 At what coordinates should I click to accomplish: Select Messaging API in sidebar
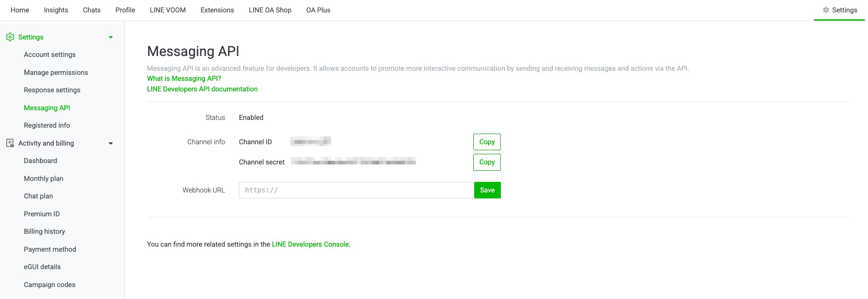click(47, 108)
